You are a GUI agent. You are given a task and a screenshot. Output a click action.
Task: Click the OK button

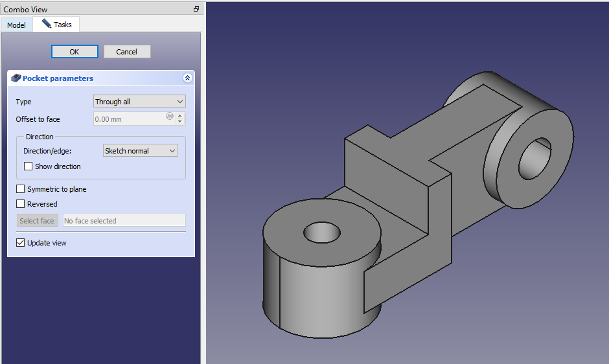click(75, 52)
